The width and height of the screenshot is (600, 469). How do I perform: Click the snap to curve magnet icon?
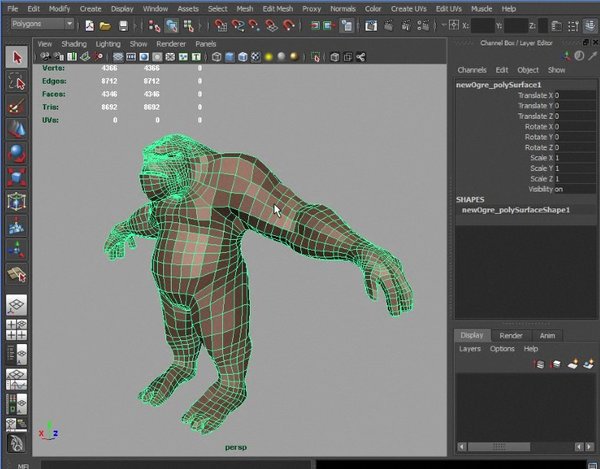coord(238,26)
